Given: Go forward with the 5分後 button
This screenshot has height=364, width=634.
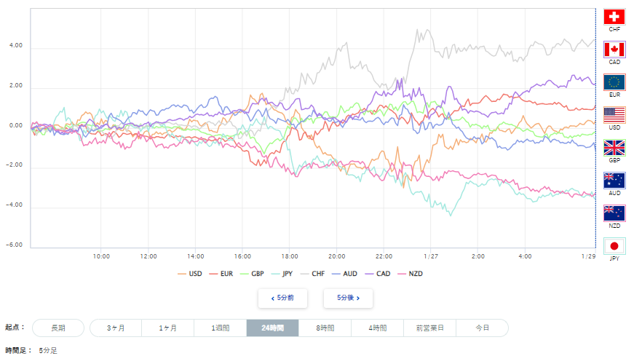Looking at the screenshot, I should click(348, 298).
